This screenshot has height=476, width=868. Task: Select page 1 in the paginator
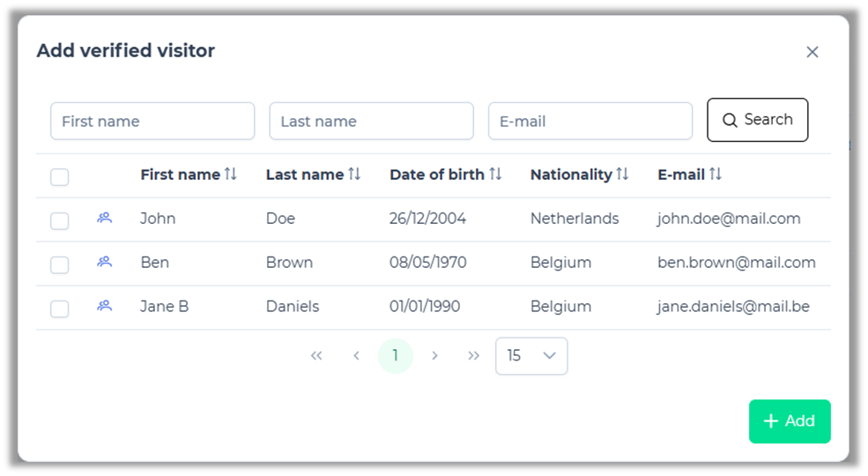click(395, 356)
